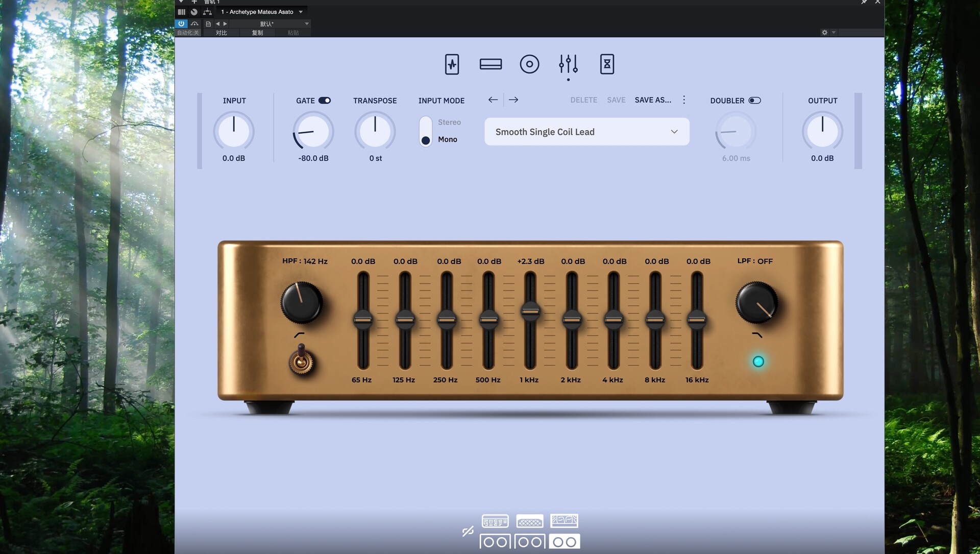Open the pre-effects pedals section icon
Viewport: 980px width, 554px height.
[x=452, y=64]
